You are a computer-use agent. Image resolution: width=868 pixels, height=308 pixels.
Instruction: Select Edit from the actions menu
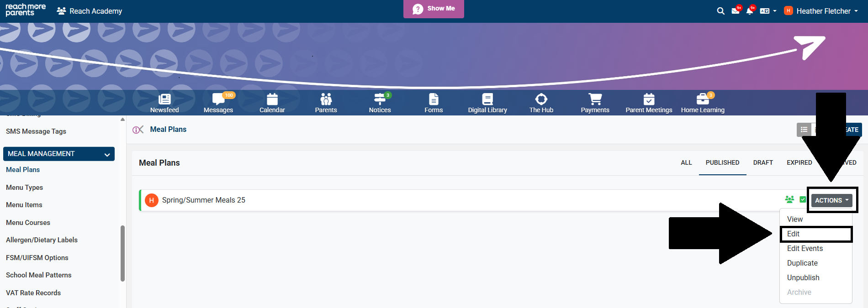tap(794, 234)
